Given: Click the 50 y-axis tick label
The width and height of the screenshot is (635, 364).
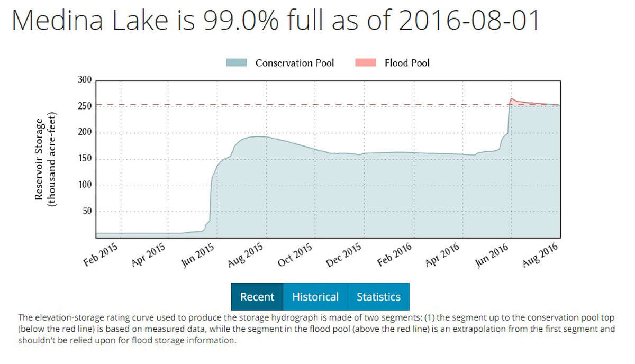Looking at the screenshot, I should 88,212.
